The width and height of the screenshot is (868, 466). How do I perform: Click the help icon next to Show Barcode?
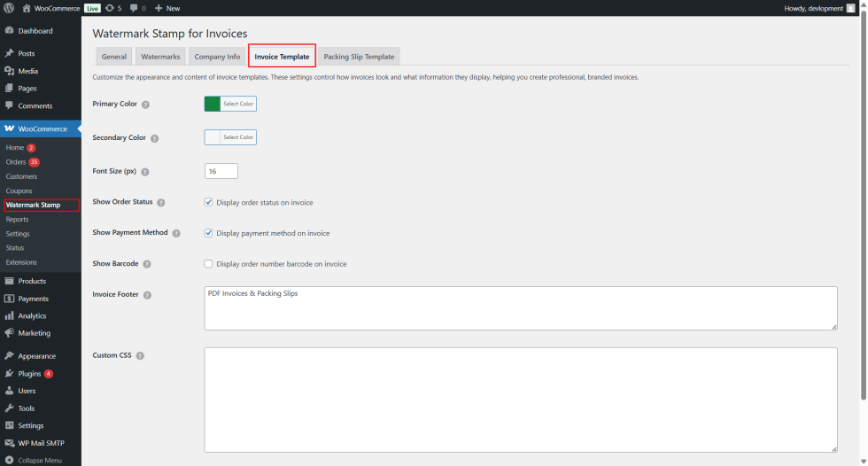pyautogui.click(x=146, y=264)
